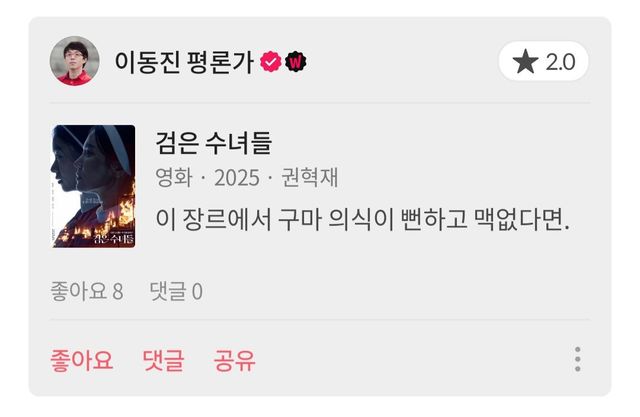Open the three-dot more options menu
This screenshot has height=417, width=640.
coord(578,359)
